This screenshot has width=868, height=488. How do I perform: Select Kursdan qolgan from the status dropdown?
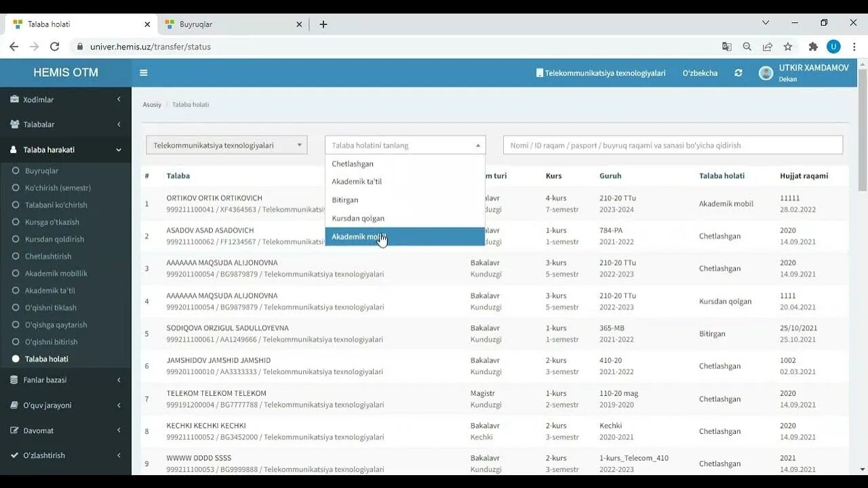click(x=406, y=218)
